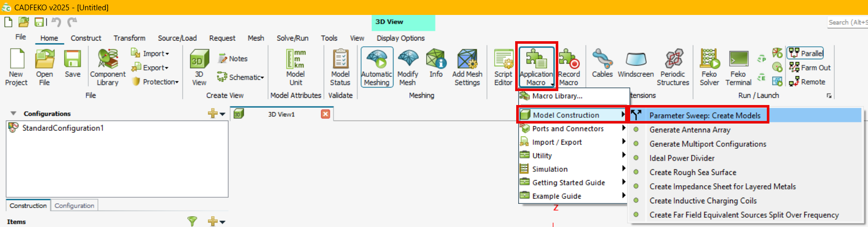Switch to the Mesh ribbon tab
Viewport: 868px width, 227px height.
click(256, 38)
